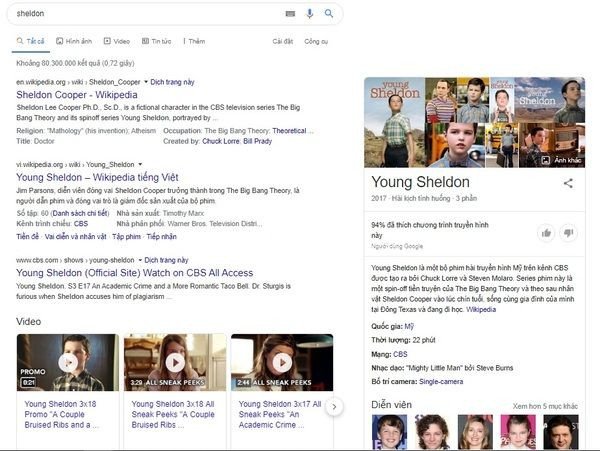Click the Video section heading
Screen dimensions: 600x451
(29, 321)
